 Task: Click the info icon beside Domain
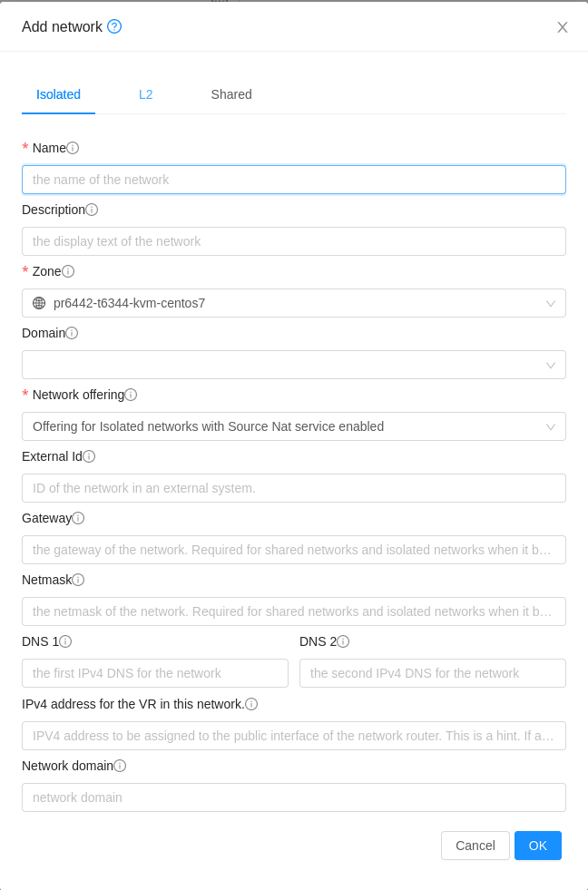(x=72, y=333)
